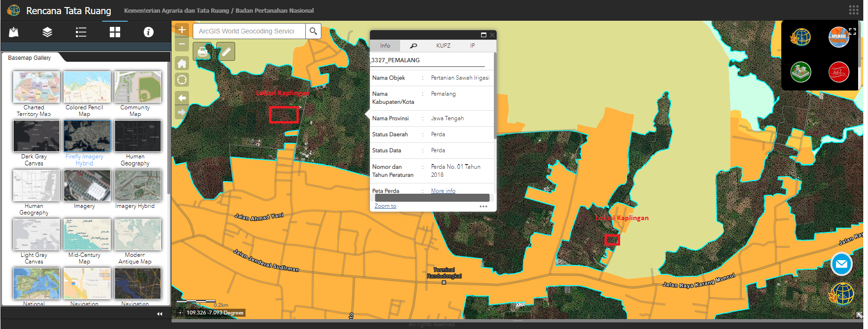Select the Basemap Gallery grid icon

pos(115,32)
